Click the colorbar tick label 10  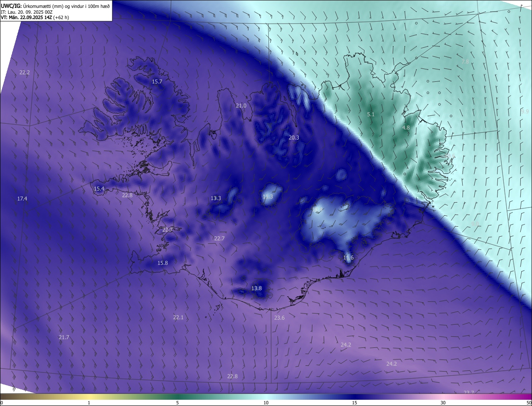click(x=266, y=403)
